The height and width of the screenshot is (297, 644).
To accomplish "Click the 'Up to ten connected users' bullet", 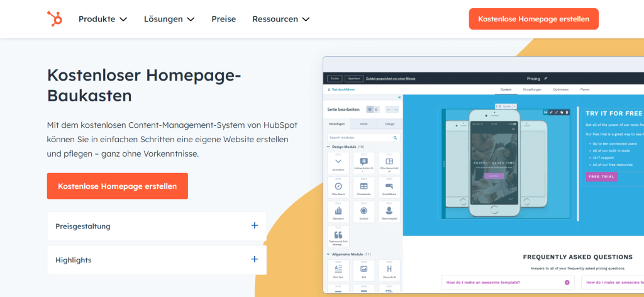I will [614, 143].
